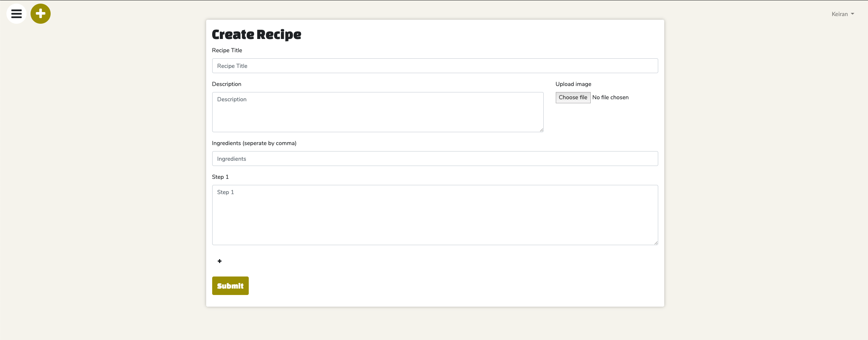This screenshot has width=868, height=340.
Task: Add another step with small plus icon
Action: (219, 261)
